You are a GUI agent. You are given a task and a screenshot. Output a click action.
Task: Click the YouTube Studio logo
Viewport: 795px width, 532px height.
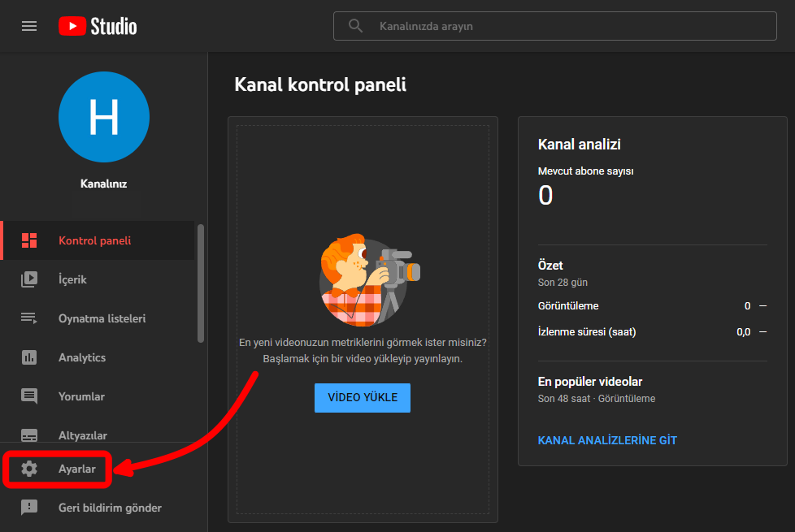[98, 26]
